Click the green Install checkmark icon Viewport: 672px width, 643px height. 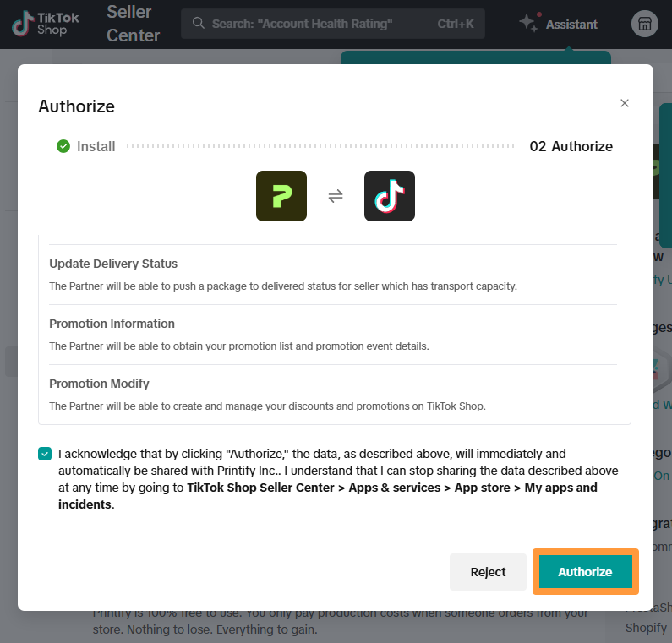pyautogui.click(x=63, y=146)
